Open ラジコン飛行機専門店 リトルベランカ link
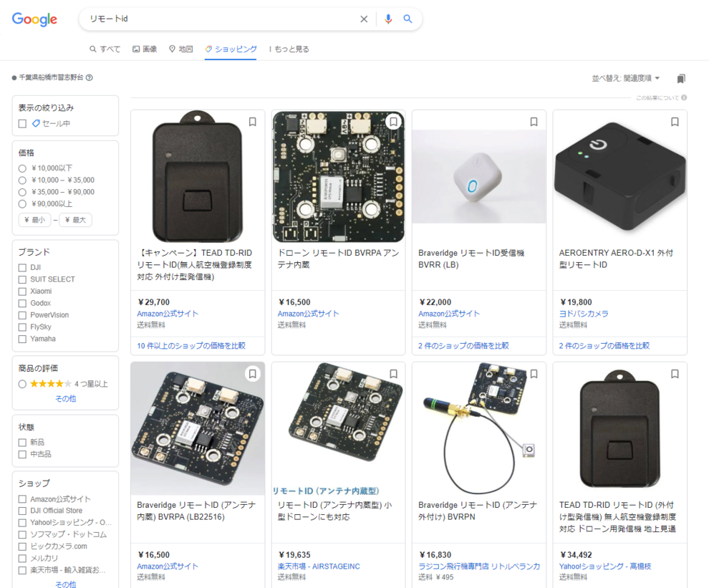709x588 pixels. [x=479, y=567]
